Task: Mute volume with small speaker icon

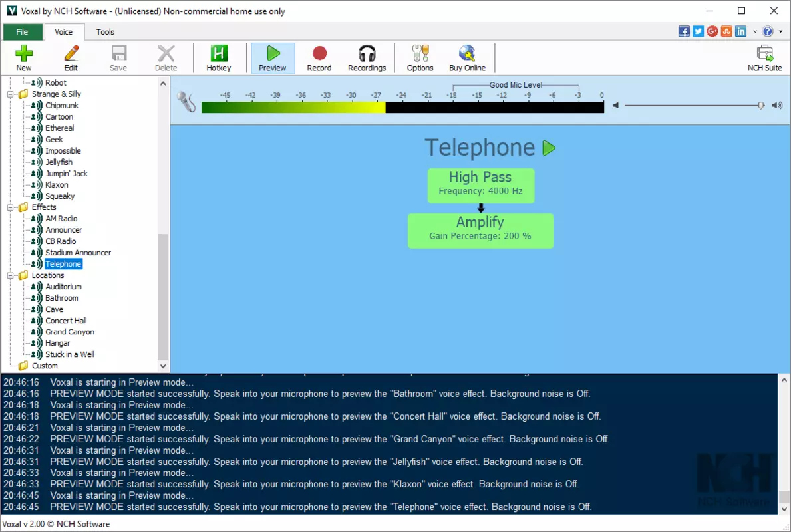Action: tap(616, 105)
